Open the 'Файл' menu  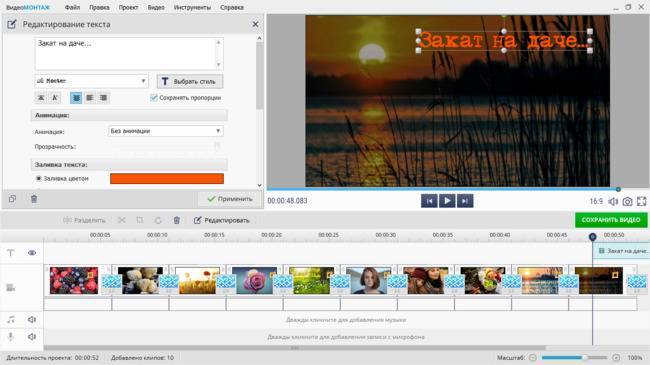72,7
